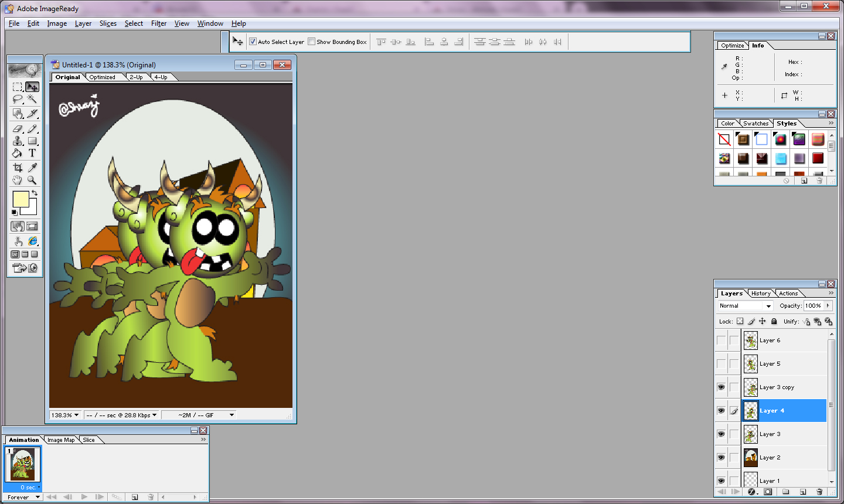The image size is (844, 504).
Task: Enable Show Bounding Box checkbox
Action: pyautogui.click(x=311, y=42)
